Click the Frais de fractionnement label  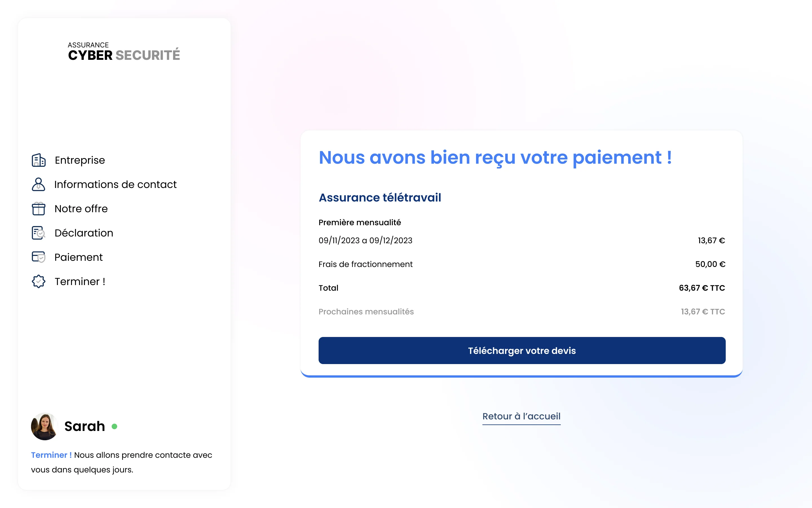365,264
